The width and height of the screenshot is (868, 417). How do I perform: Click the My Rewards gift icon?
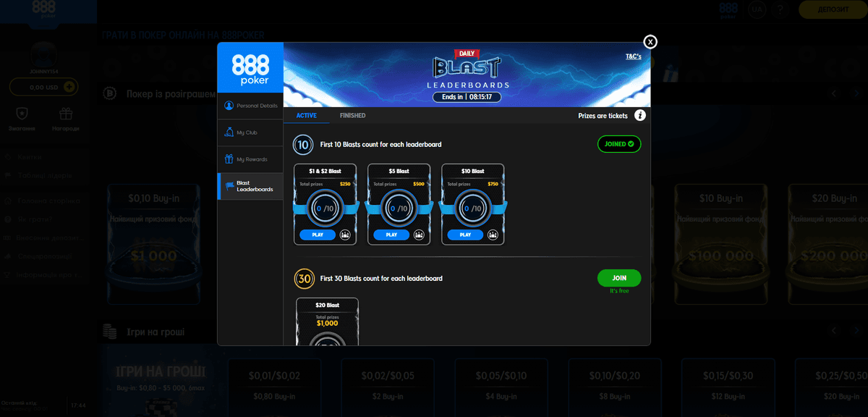click(229, 159)
